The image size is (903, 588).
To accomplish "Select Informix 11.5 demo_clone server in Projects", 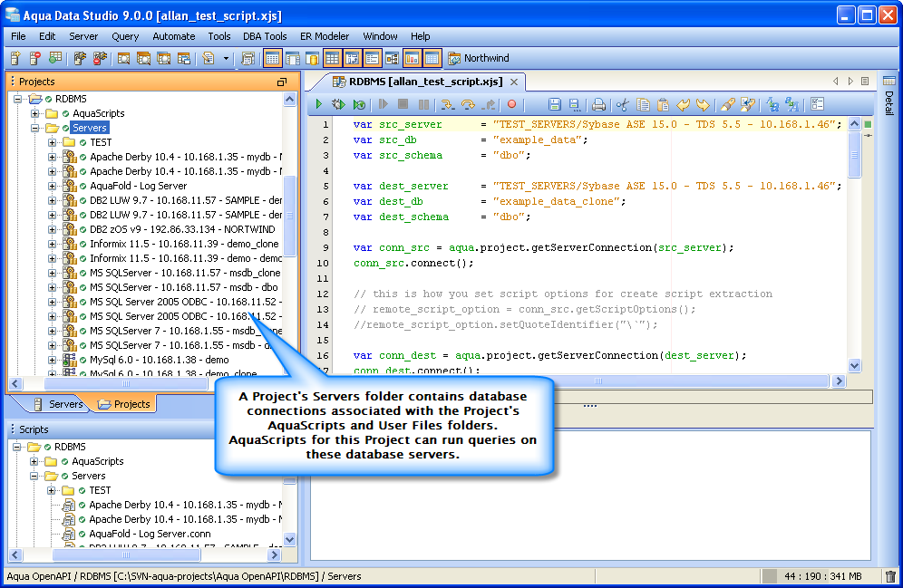I will coord(184,244).
